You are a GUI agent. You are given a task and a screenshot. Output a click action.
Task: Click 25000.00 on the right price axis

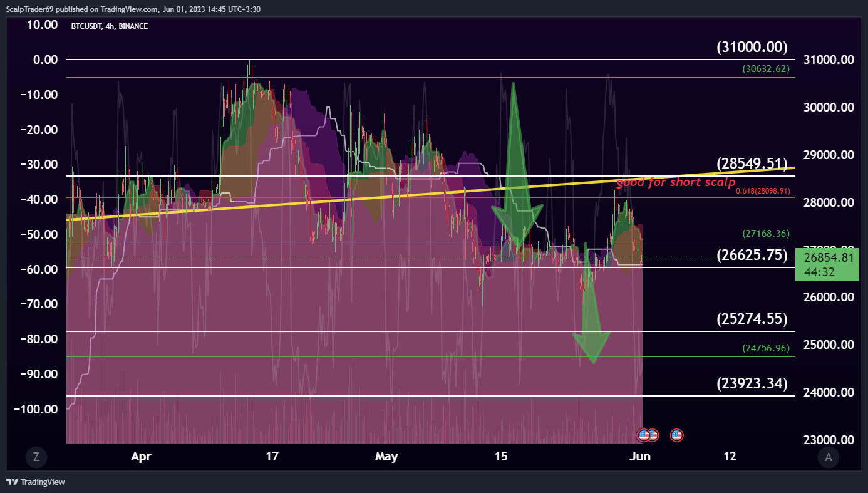[830, 345]
